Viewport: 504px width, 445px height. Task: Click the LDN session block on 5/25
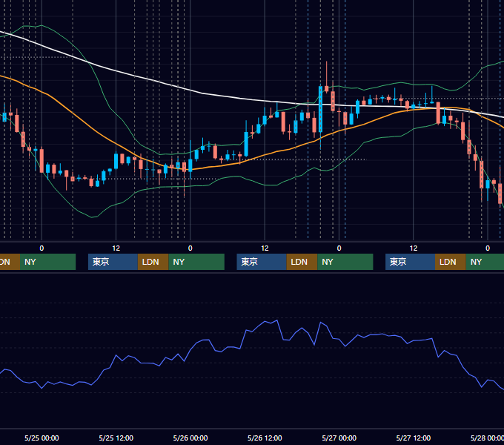pyautogui.click(x=153, y=262)
